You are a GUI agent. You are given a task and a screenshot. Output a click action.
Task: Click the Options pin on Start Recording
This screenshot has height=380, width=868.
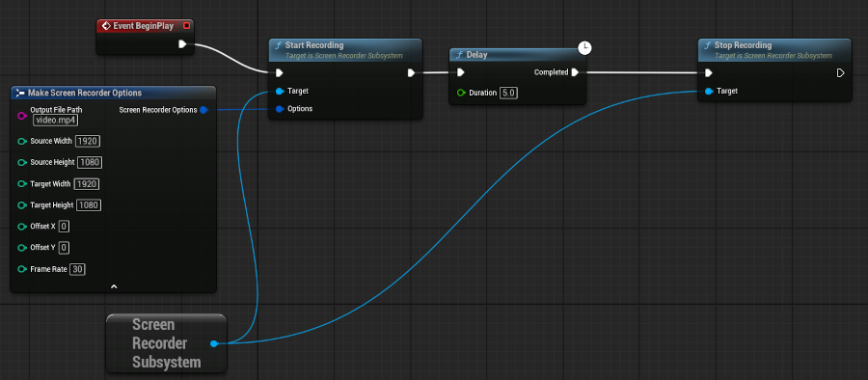click(280, 109)
